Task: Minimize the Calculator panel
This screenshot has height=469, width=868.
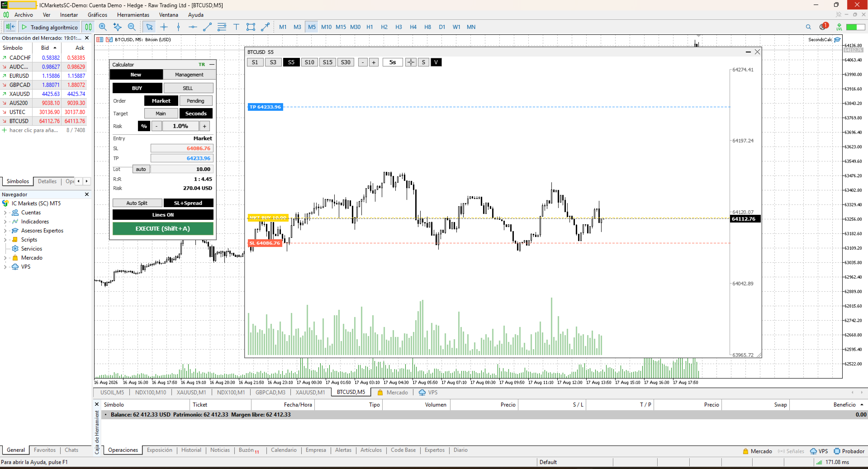Action: [211, 65]
